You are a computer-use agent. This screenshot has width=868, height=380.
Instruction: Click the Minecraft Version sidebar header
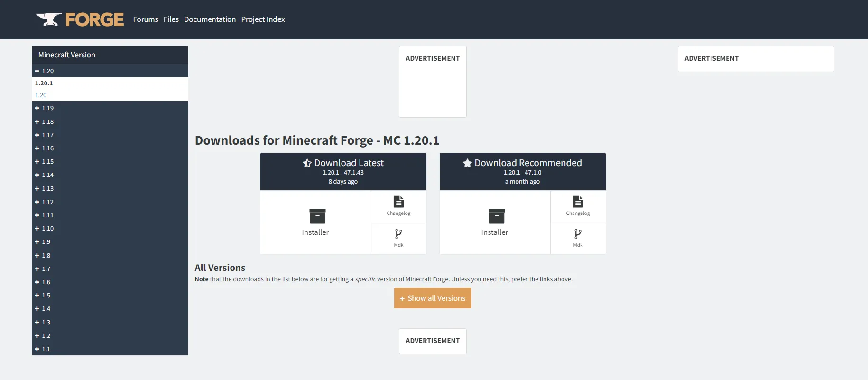click(110, 55)
